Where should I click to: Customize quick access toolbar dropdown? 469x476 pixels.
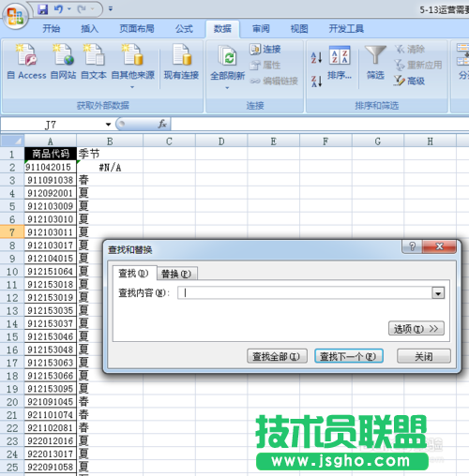pyautogui.click(x=111, y=8)
